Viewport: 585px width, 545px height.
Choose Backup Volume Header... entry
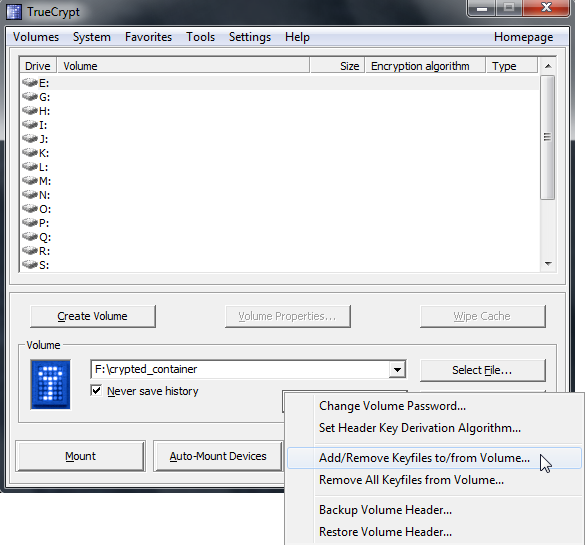tap(434, 510)
